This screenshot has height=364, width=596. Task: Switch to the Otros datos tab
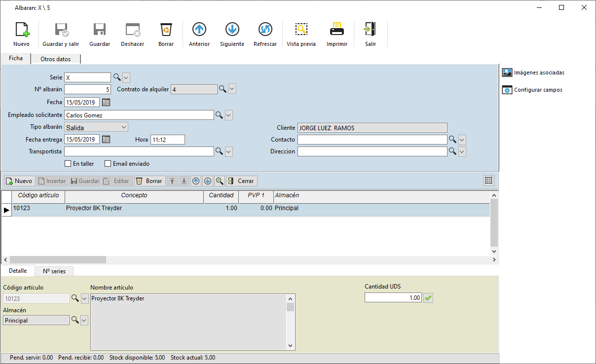(x=55, y=59)
